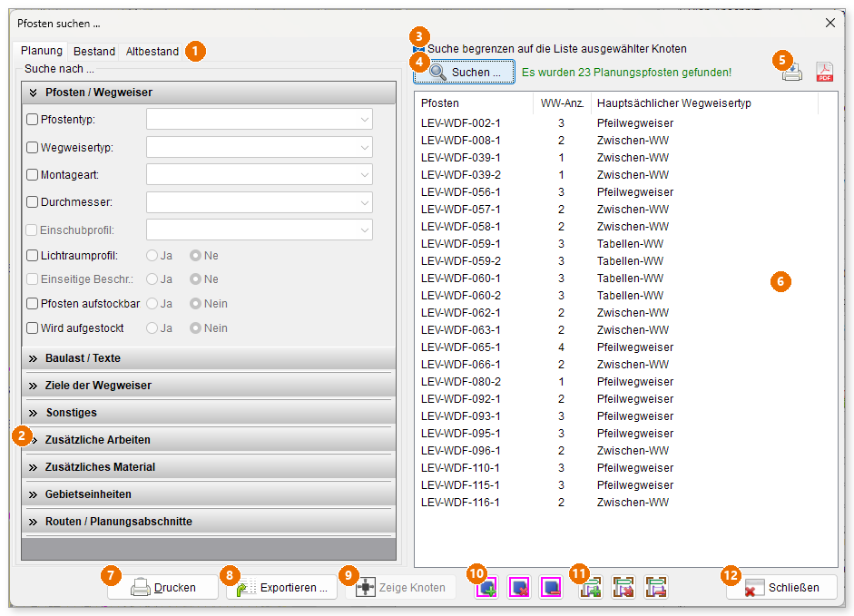Switch to the Planung tab

coord(42,51)
